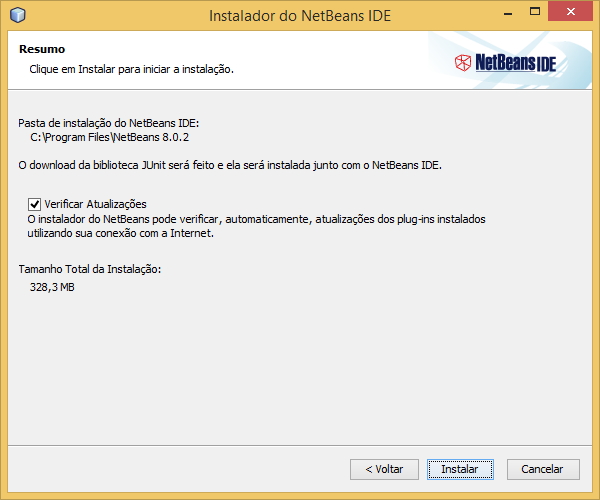Viewport: 600px width, 500px height.
Task: Click the 'Tamanho Total da Instalação:' label
Action: [x=90, y=269]
